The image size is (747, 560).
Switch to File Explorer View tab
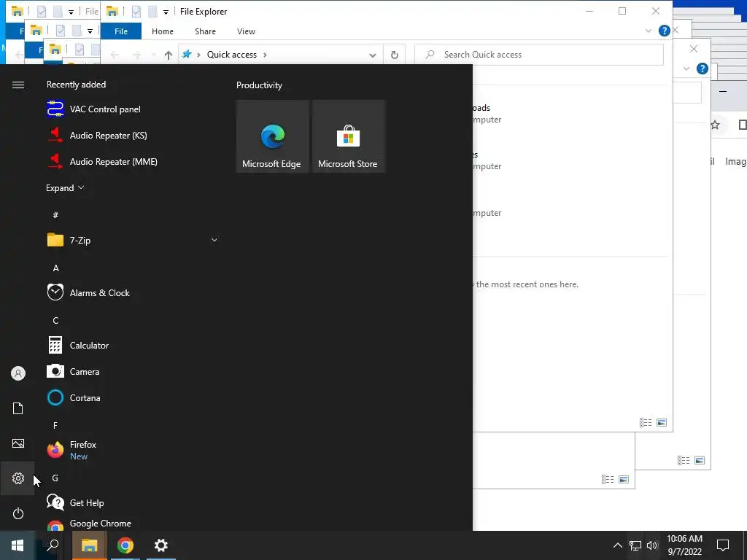[247, 31]
